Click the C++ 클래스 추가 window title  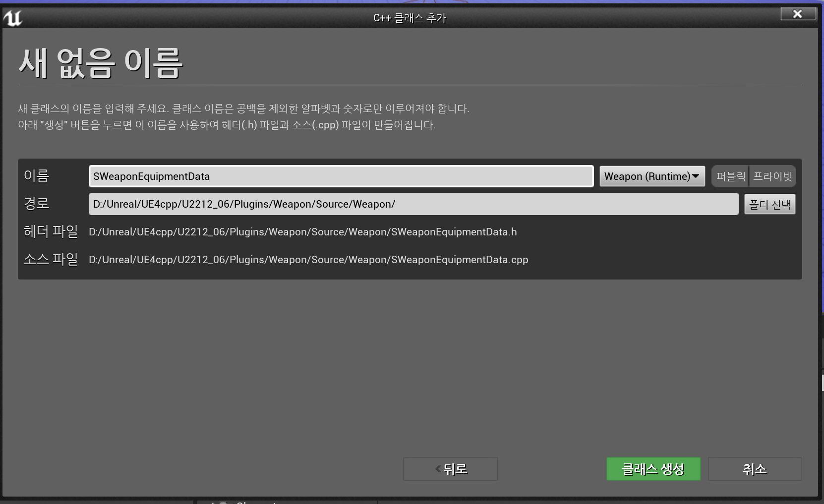point(410,18)
